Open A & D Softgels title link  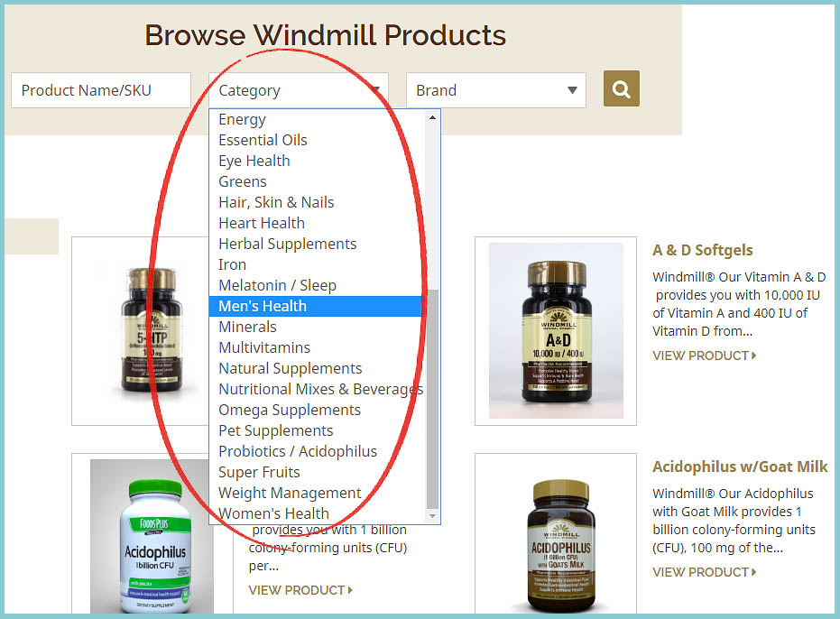point(702,250)
